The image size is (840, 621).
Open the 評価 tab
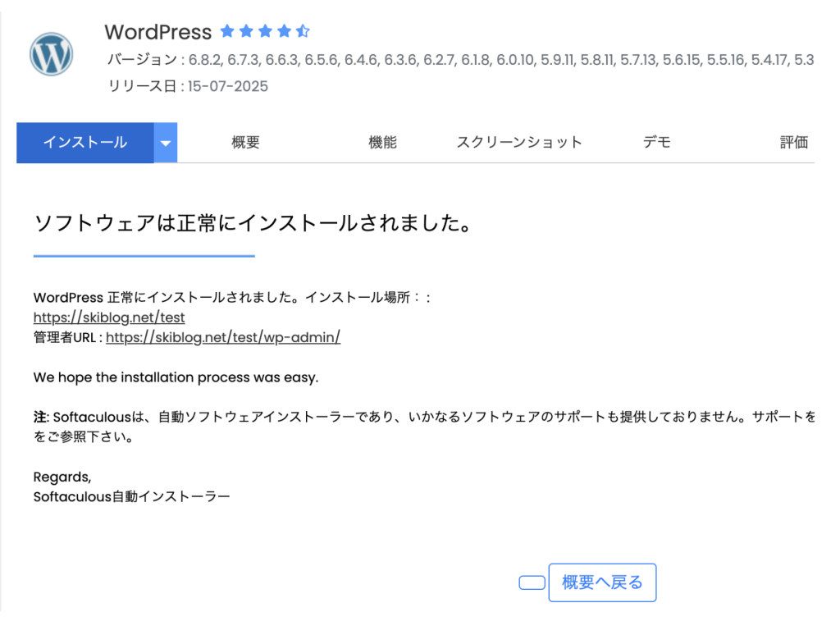point(793,143)
